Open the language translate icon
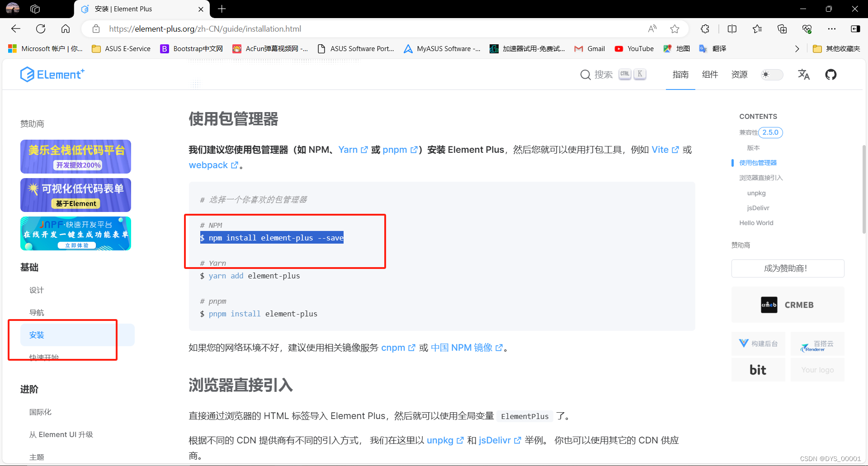This screenshot has height=466, width=868. [x=803, y=75]
